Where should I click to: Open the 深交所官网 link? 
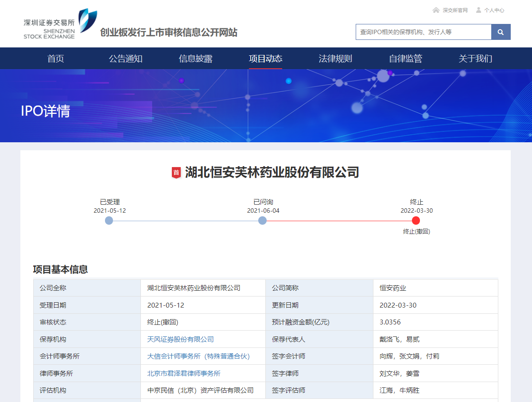click(455, 10)
